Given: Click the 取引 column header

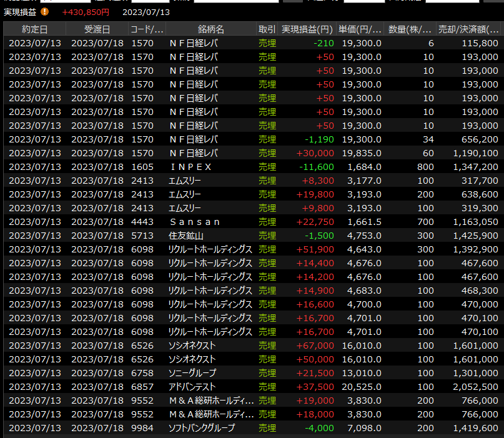Looking at the screenshot, I should click(x=267, y=29).
